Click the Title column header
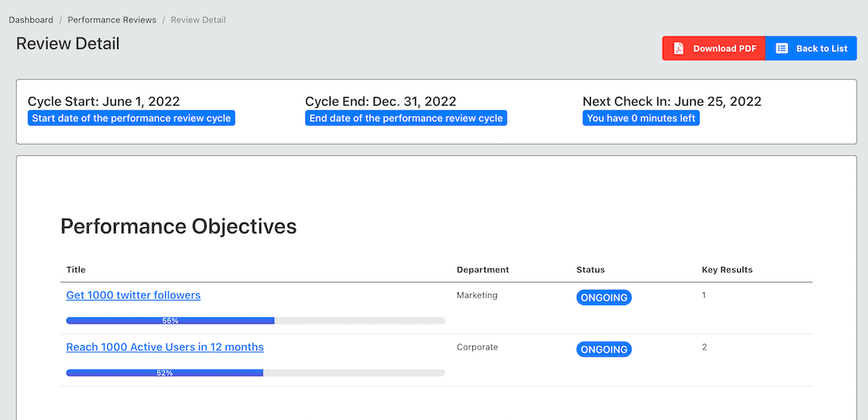868x420 pixels. (x=76, y=270)
